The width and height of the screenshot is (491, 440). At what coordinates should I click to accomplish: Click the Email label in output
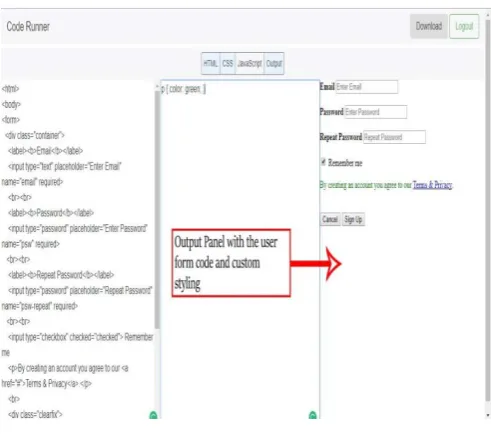[327, 87]
